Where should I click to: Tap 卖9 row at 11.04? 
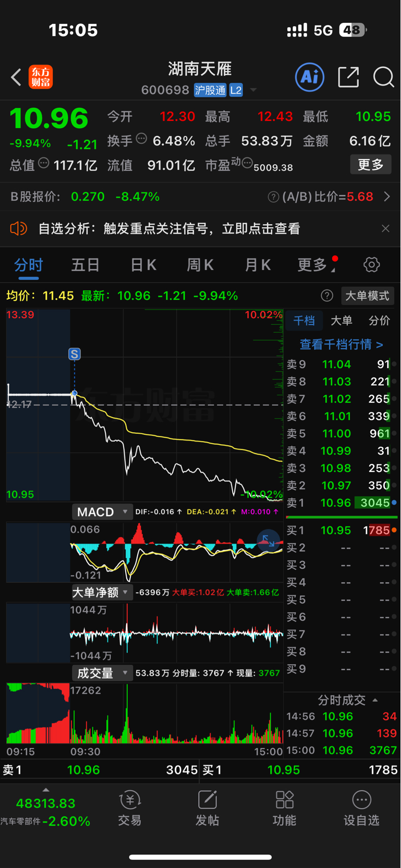[x=342, y=364]
